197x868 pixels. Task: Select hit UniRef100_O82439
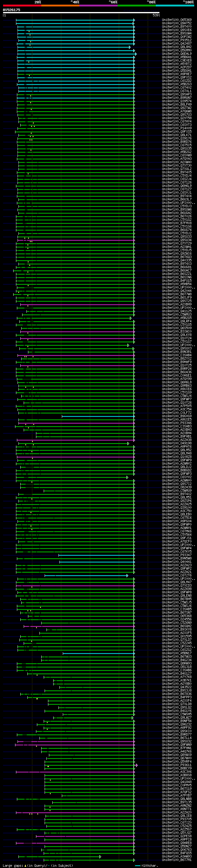[x=177, y=487]
